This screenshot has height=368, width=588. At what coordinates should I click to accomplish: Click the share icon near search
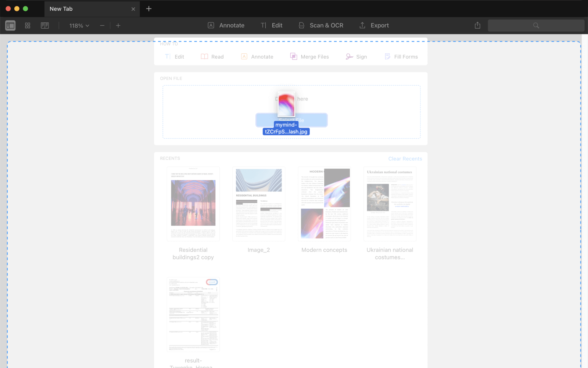(477, 25)
